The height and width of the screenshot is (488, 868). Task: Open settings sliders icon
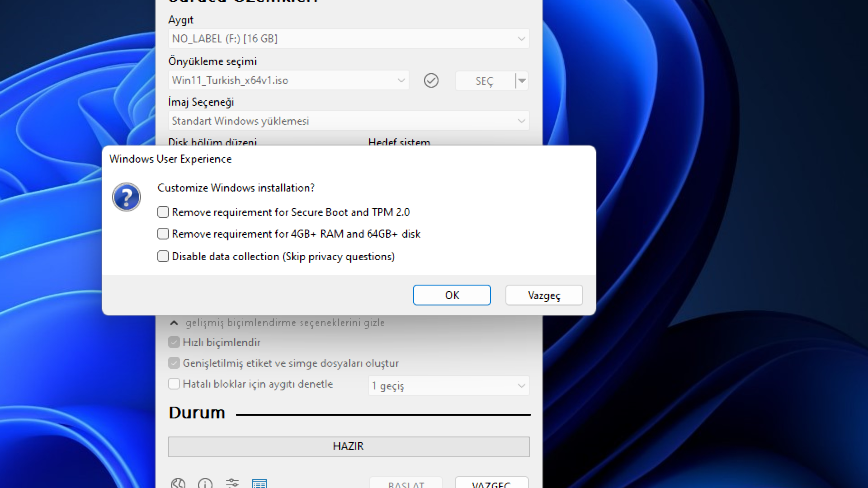coord(232,483)
